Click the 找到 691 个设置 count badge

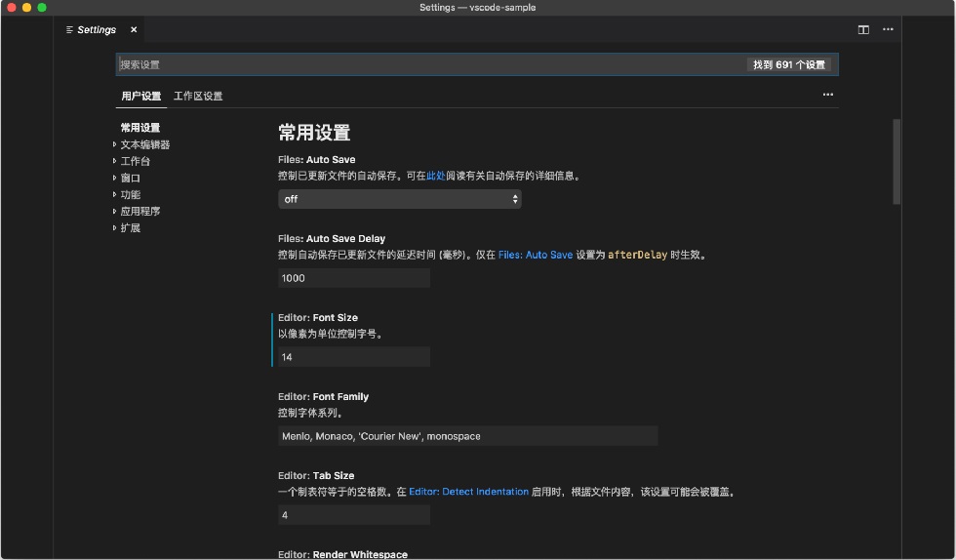pyautogui.click(x=789, y=64)
